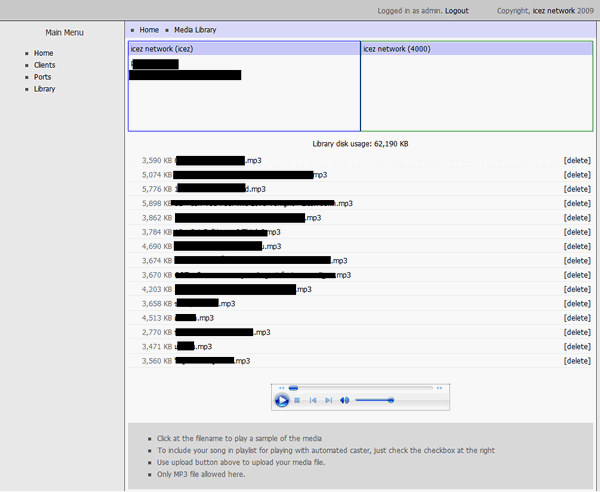Open Library in the Main Menu
Viewport: 600px width, 492px height.
pos(44,89)
